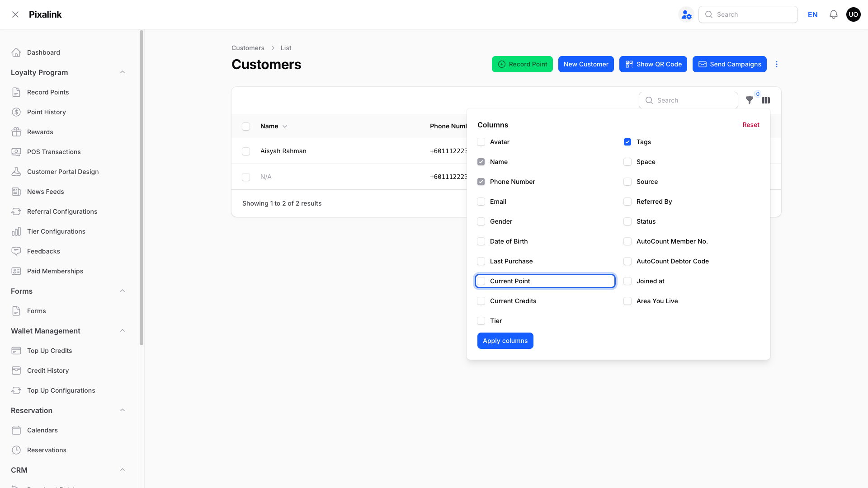This screenshot has height=488, width=868.
Task: Click the New Customer button
Action: (586, 64)
